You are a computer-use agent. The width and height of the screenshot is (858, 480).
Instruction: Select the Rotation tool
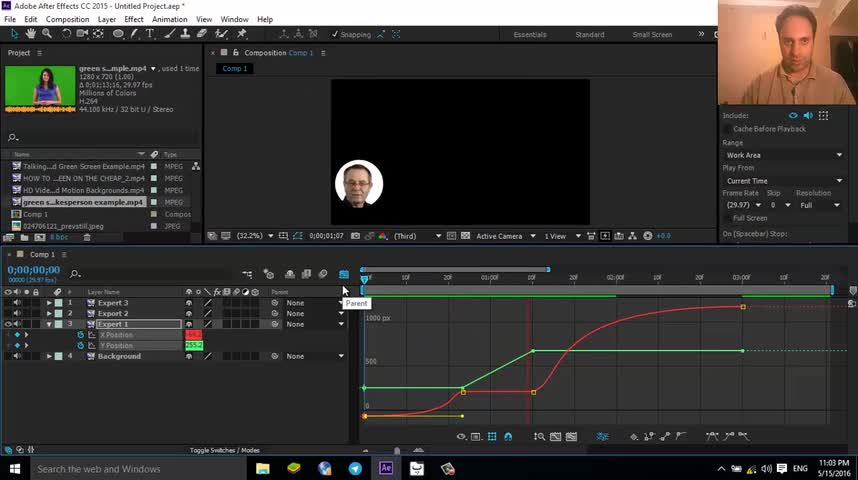point(66,34)
